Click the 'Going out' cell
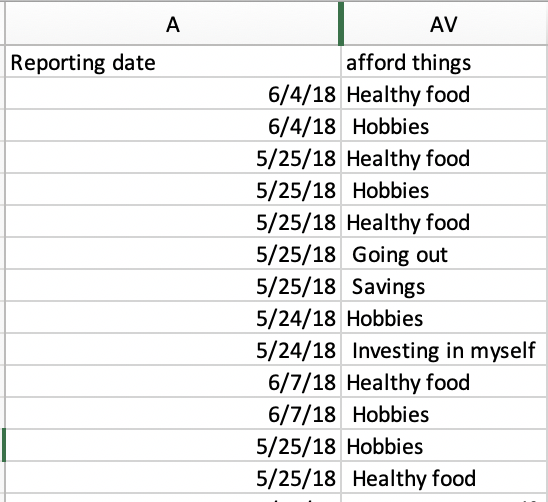The image size is (548, 502). pyautogui.click(x=444, y=253)
